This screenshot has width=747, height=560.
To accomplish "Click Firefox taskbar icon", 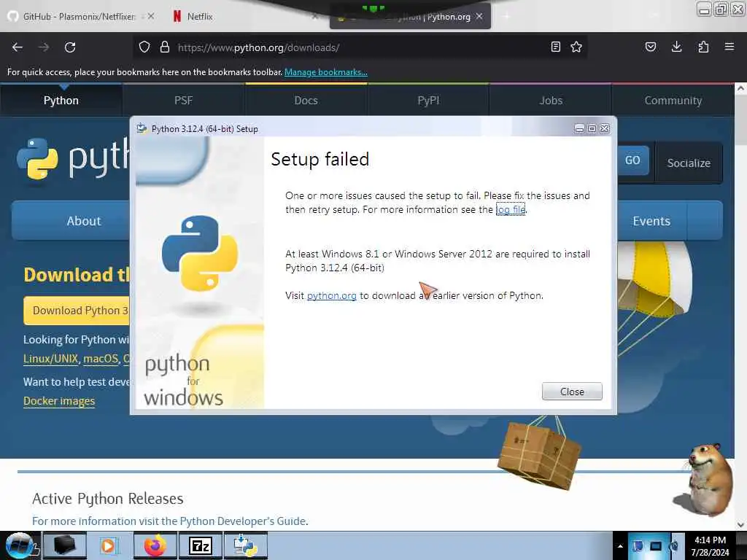I will [x=155, y=545].
